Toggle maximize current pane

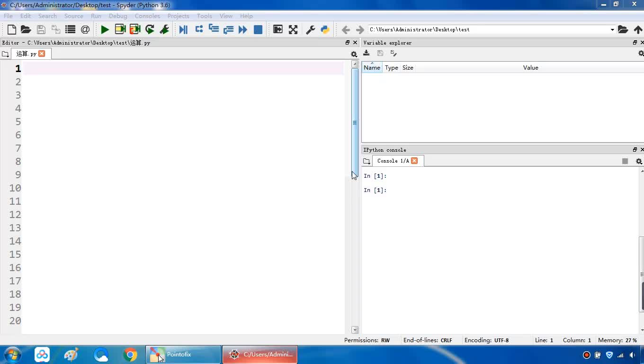[278, 29]
